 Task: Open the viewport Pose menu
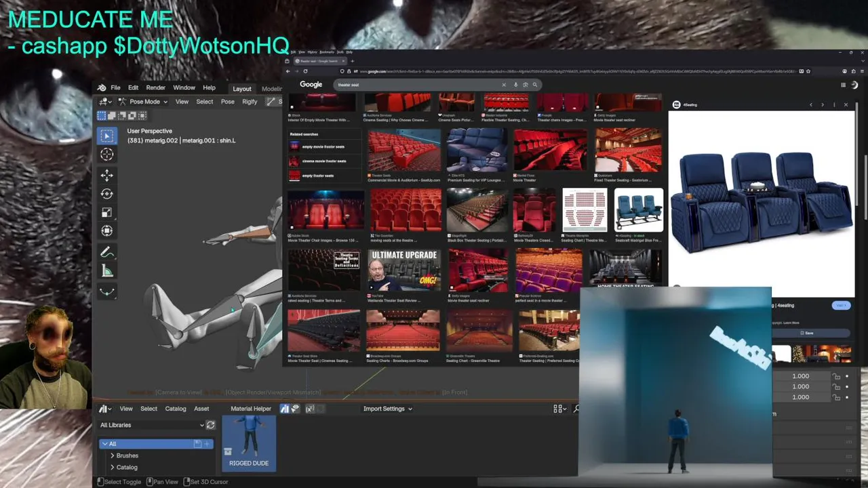[x=227, y=102]
